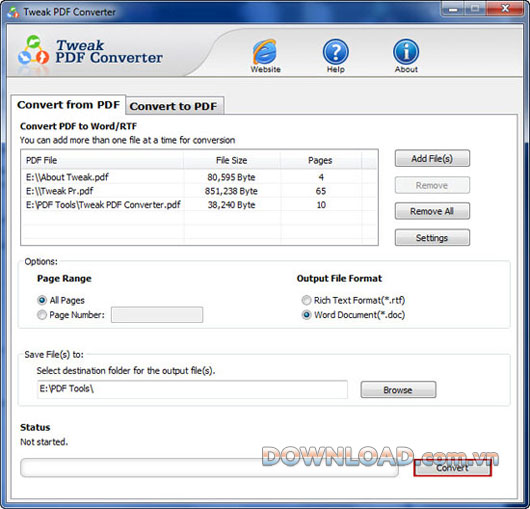The height and width of the screenshot is (509, 530).
Task: Click the 80,595 Byte size cell
Action: coord(232,177)
